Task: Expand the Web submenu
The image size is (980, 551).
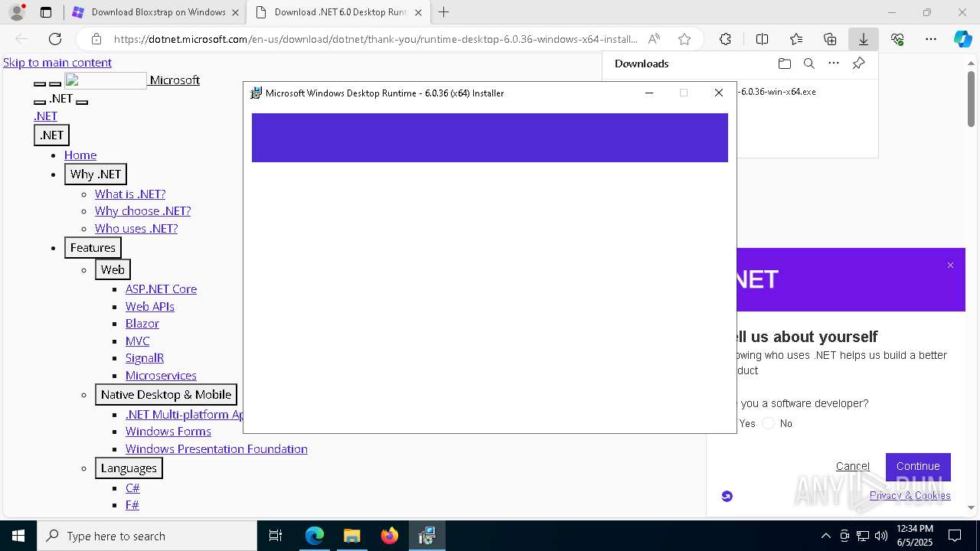Action: tap(113, 269)
